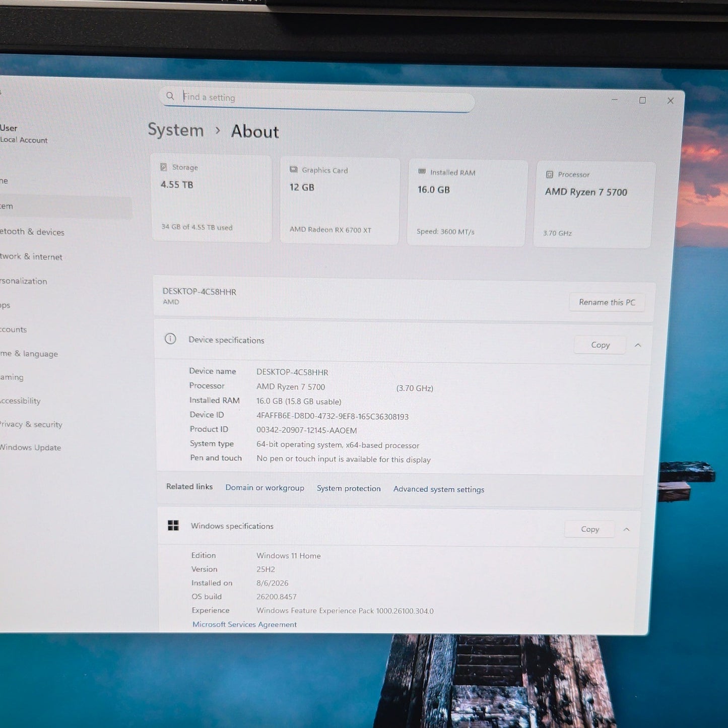
Task: Click the 'About' page heading
Action: point(255,131)
